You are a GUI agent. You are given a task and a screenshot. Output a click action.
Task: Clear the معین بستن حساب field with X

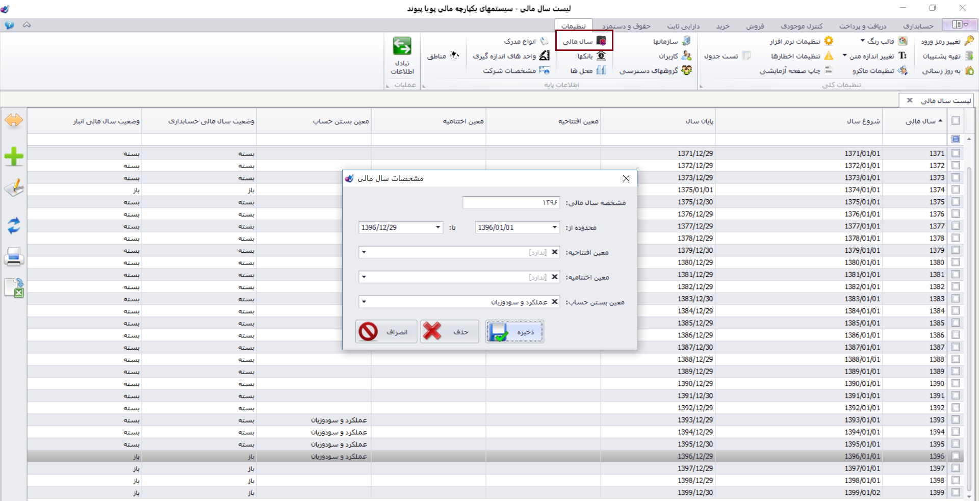tap(555, 301)
